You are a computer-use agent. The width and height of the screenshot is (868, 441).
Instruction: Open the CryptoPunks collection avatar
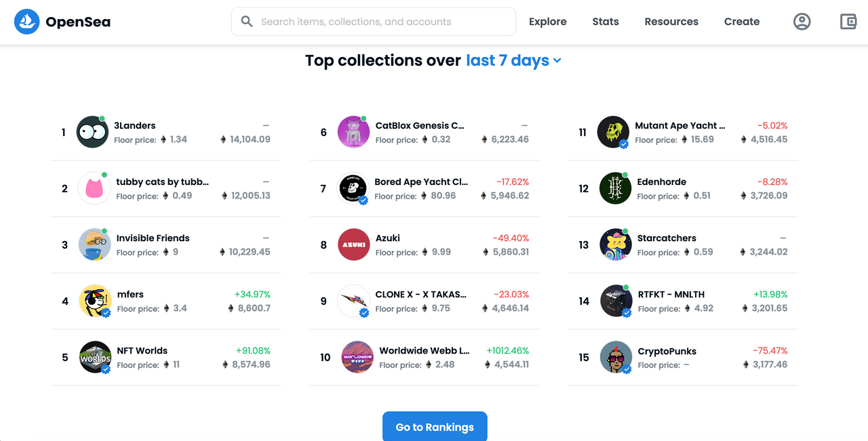[616, 357]
